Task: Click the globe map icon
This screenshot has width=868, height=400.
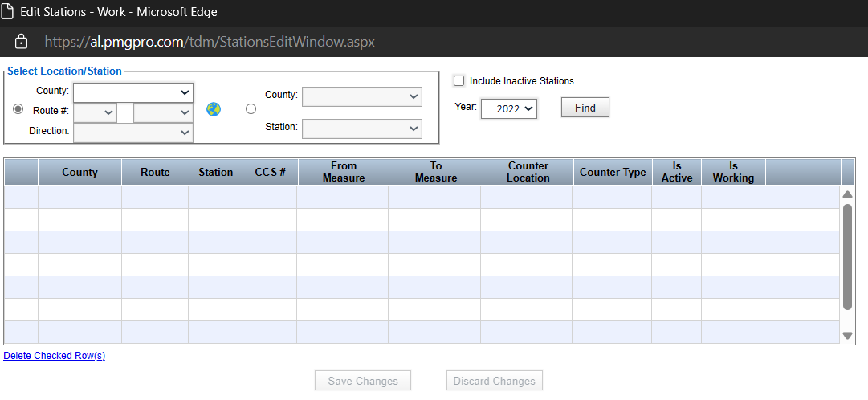Action: [213, 109]
